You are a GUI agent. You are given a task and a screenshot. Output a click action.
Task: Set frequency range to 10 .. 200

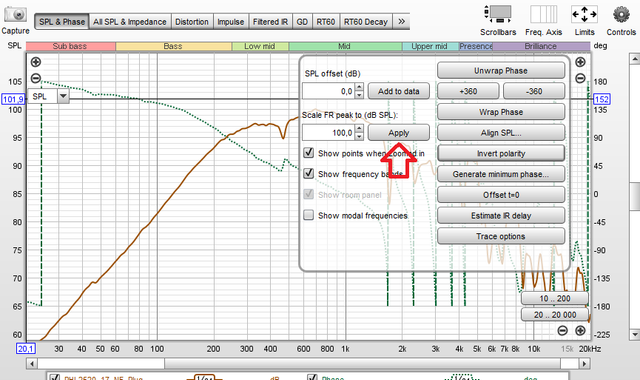(x=555, y=298)
